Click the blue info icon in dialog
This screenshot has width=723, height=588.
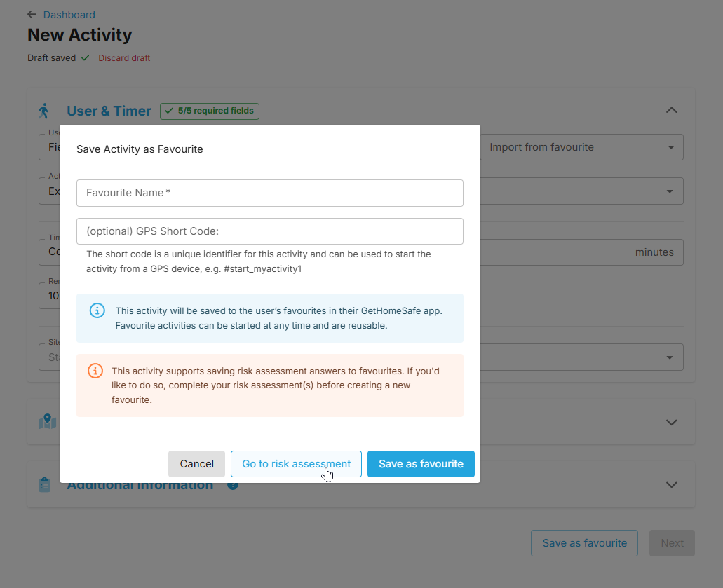pos(97,310)
